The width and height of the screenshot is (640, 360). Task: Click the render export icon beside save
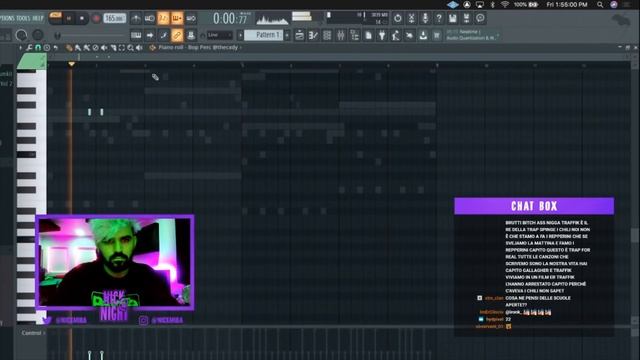pyautogui.click(x=467, y=18)
